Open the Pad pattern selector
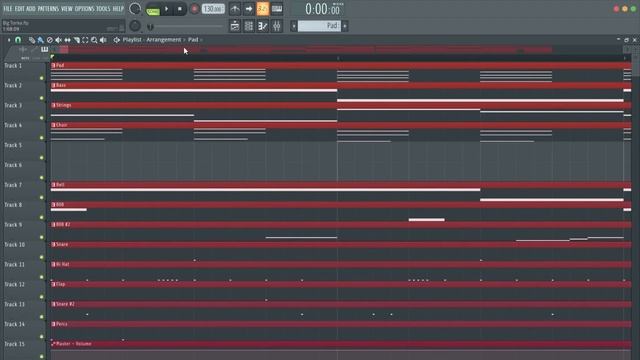640x360 pixels. point(319,26)
